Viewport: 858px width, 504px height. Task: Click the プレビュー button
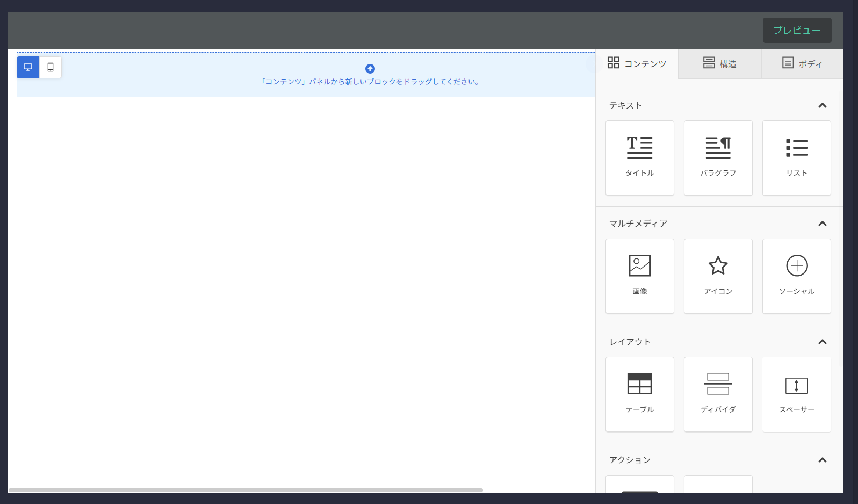[797, 30]
